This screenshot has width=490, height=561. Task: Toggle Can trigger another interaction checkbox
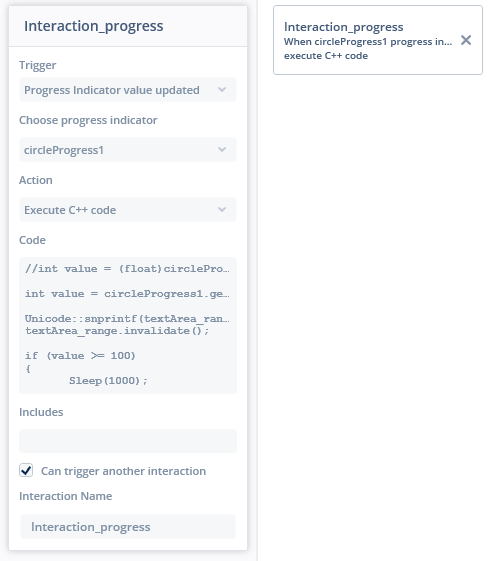coord(26,470)
